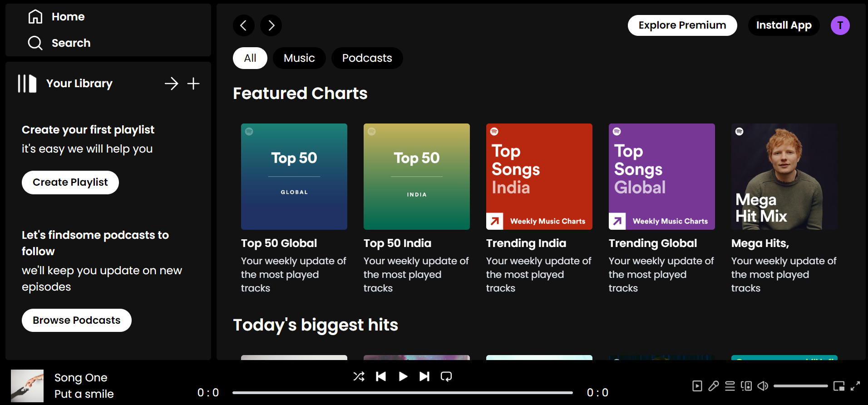Toggle shuffle playback
Image resolution: width=868 pixels, height=405 pixels.
[x=359, y=376]
